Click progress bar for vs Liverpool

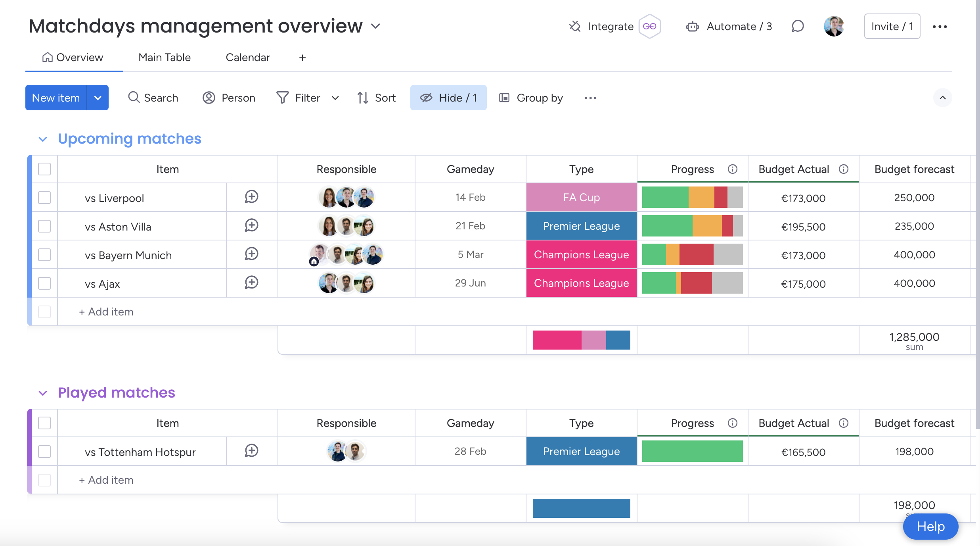click(x=692, y=197)
